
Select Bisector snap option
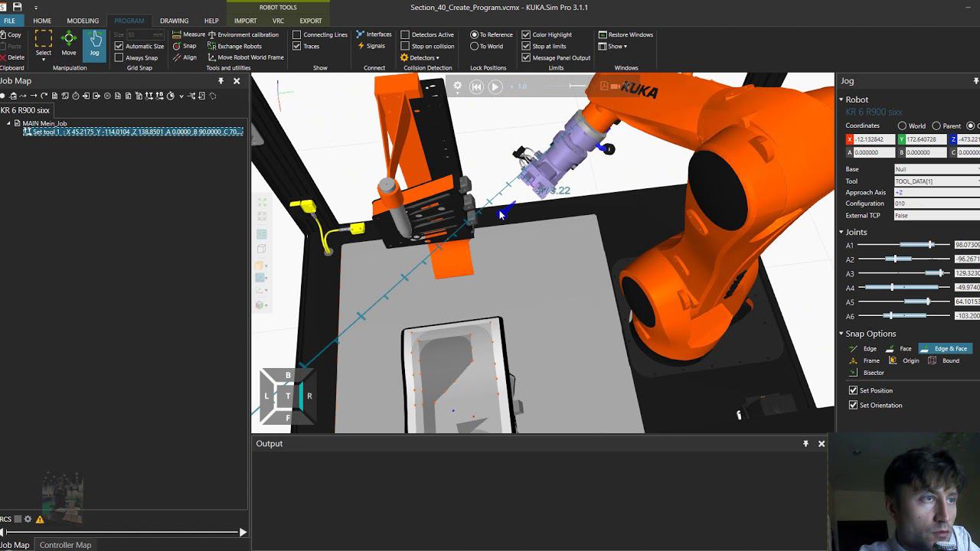(x=867, y=373)
